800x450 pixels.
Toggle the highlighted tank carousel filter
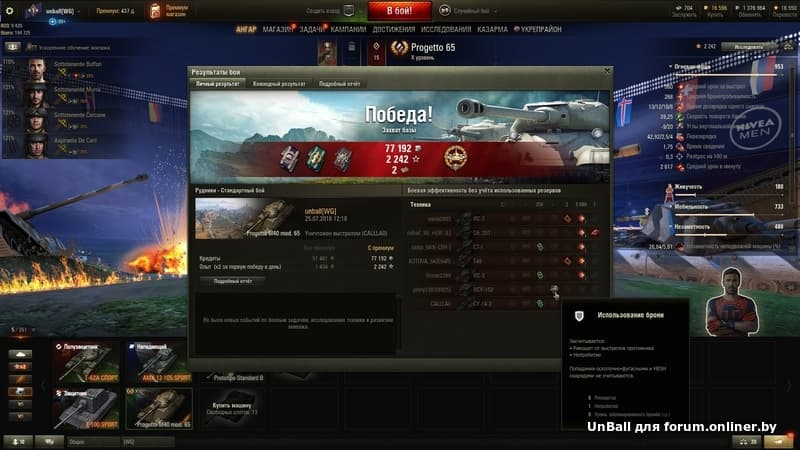[20, 392]
